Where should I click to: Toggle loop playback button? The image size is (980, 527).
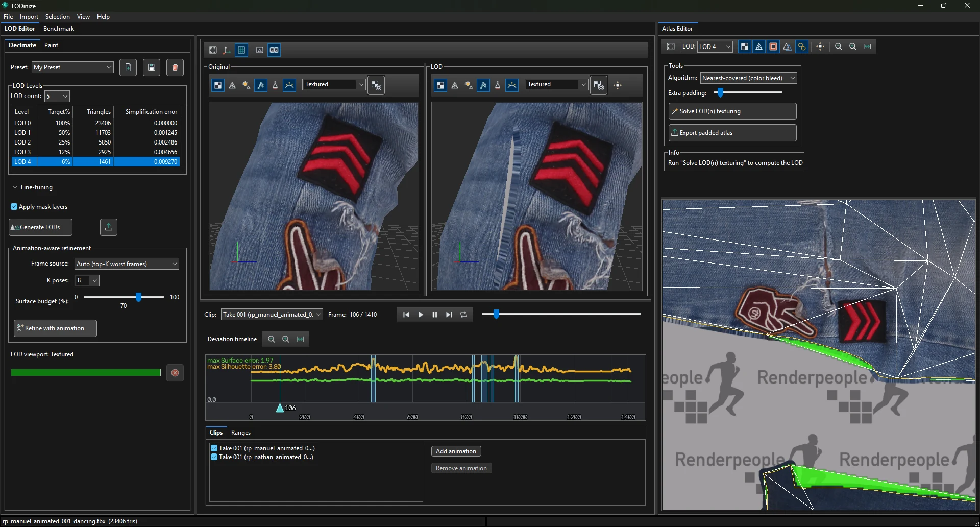coord(463,315)
